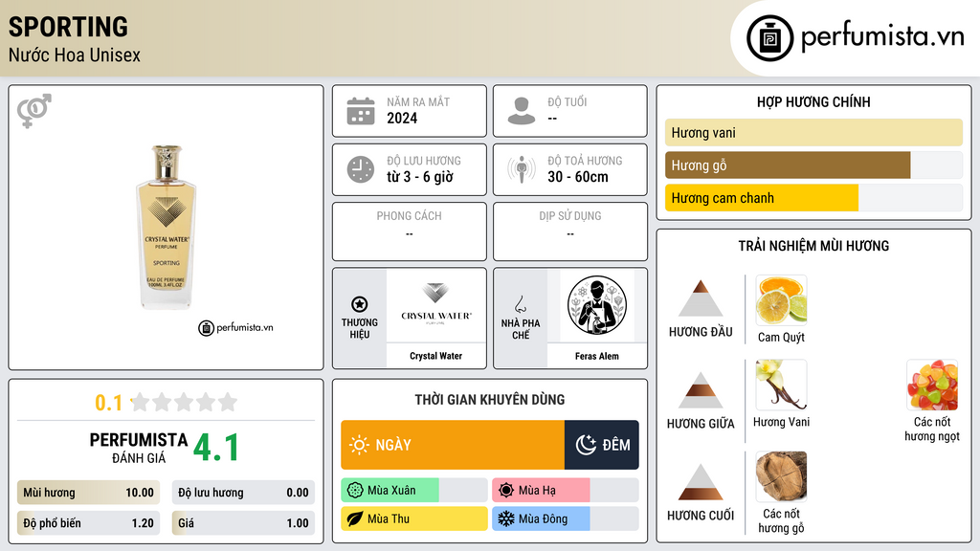
Task: Click the Trải nghiệm mùi hương heading
Action: pos(813,246)
